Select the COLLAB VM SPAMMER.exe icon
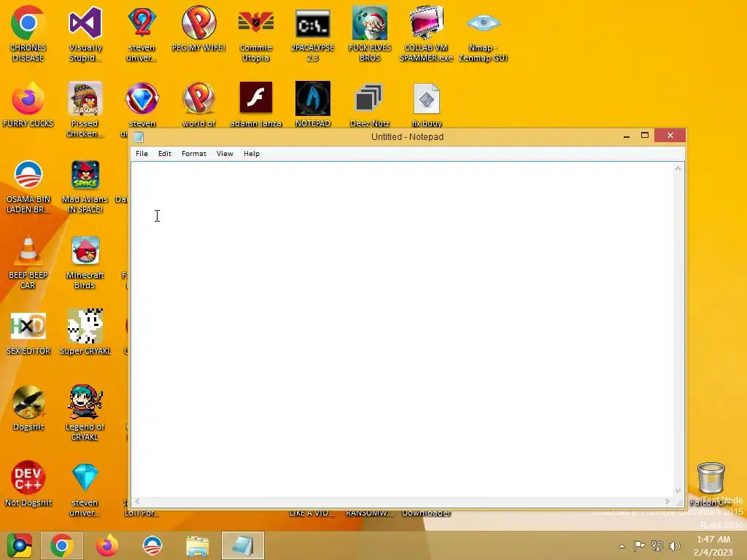Image resolution: width=747 pixels, height=560 pixels. pyautogui.click(x=426, y=34)
